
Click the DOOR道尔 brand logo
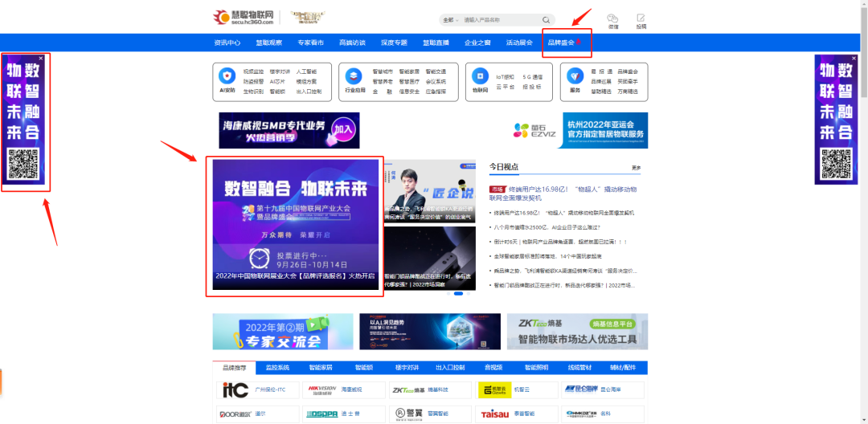[235, 414]
